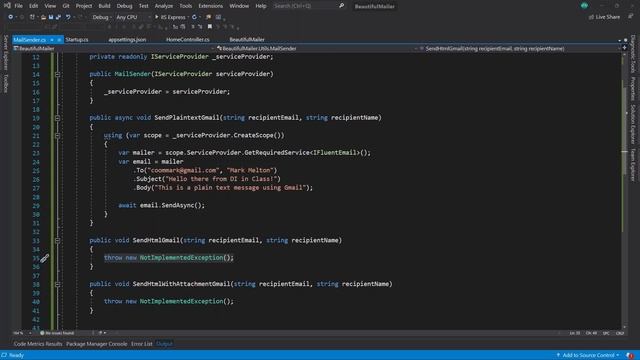The image size is (640, 360).
Task: Click the Visual Studio logo icon
Action: click(7, 6)
